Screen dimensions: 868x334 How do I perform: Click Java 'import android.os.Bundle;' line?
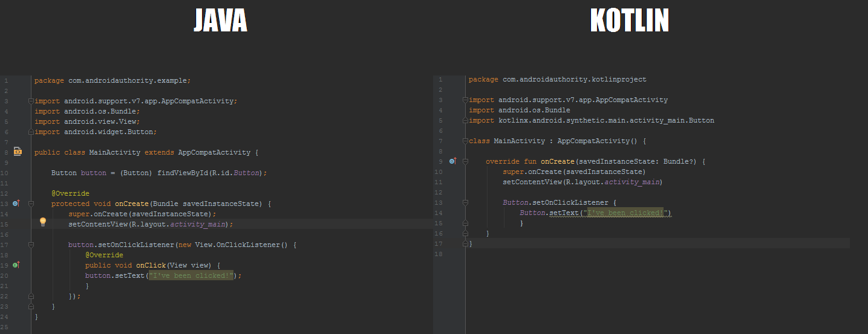pos(87,111)
